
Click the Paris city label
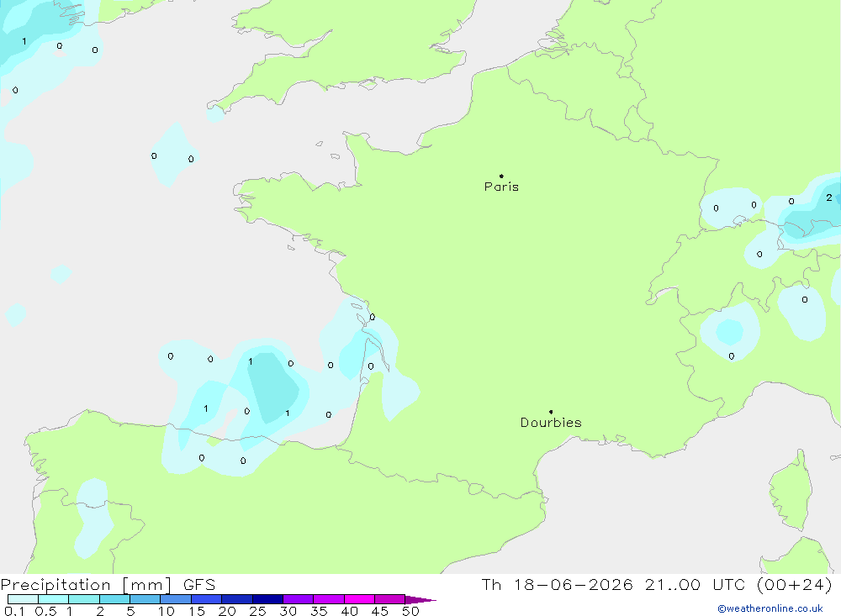(501, 187)
